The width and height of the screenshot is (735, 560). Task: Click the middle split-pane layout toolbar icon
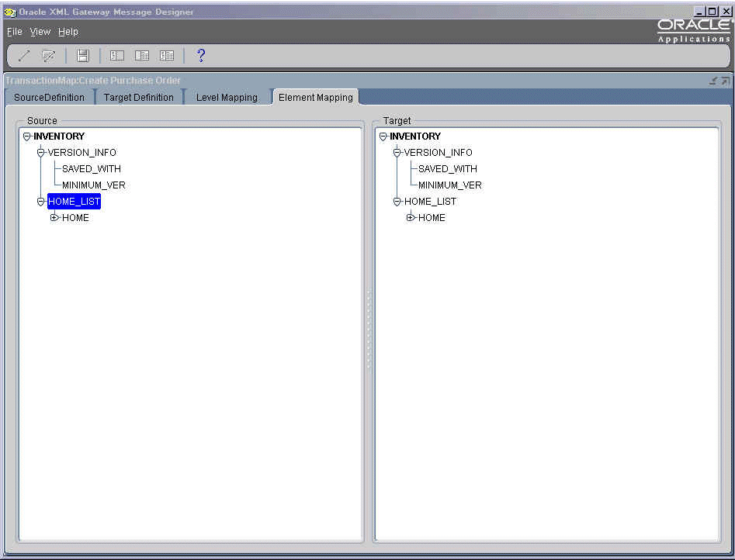point(142,56)
